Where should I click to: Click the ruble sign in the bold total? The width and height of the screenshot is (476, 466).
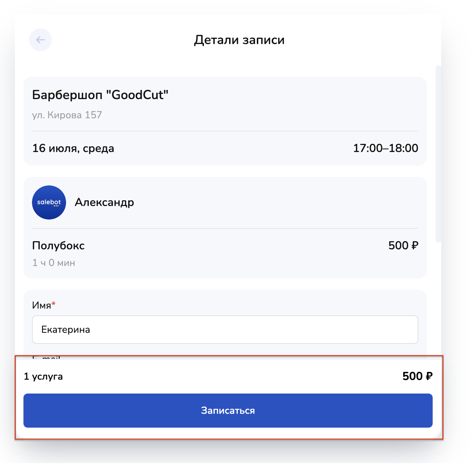(429, 376)
